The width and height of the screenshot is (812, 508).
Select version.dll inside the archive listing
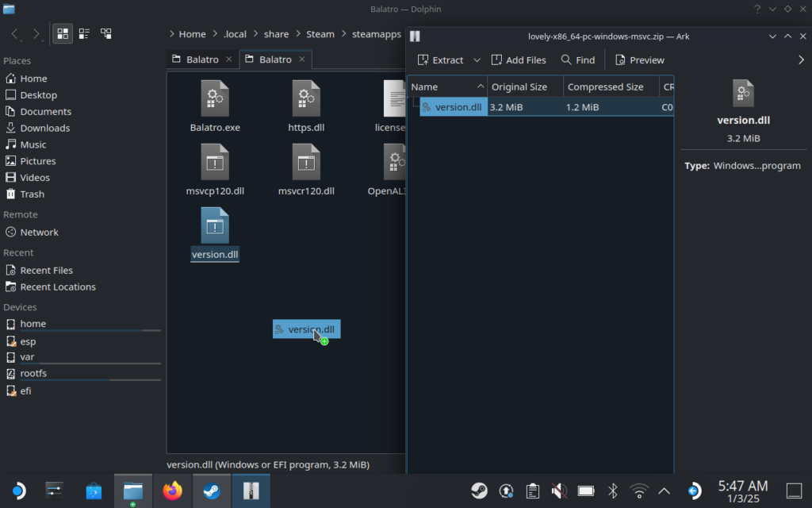[458, 106]
